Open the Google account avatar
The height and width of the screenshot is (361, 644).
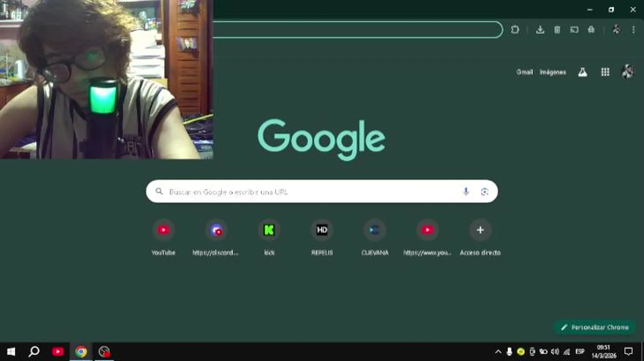coord(628,72)
